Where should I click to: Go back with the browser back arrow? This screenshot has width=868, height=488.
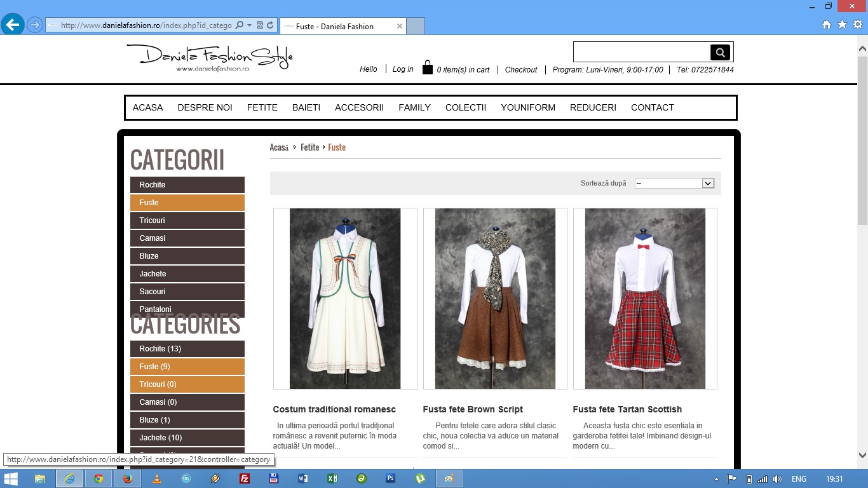pyautogui.click(x=13, y=25)
